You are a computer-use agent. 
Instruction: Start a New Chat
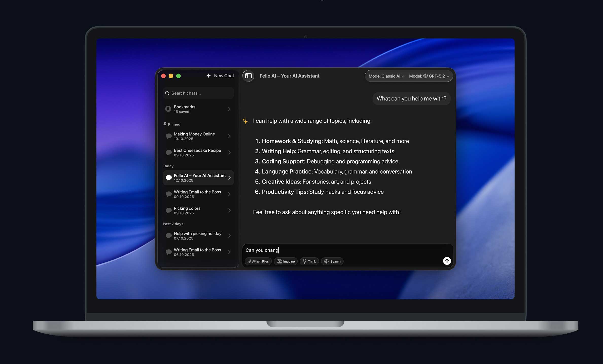pyautogui.click(x=220, y=76)
